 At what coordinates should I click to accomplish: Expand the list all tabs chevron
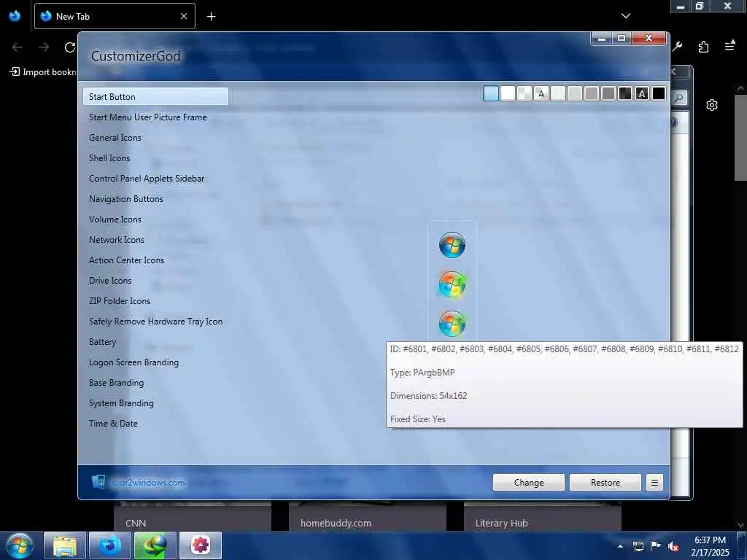click(625, 16)
